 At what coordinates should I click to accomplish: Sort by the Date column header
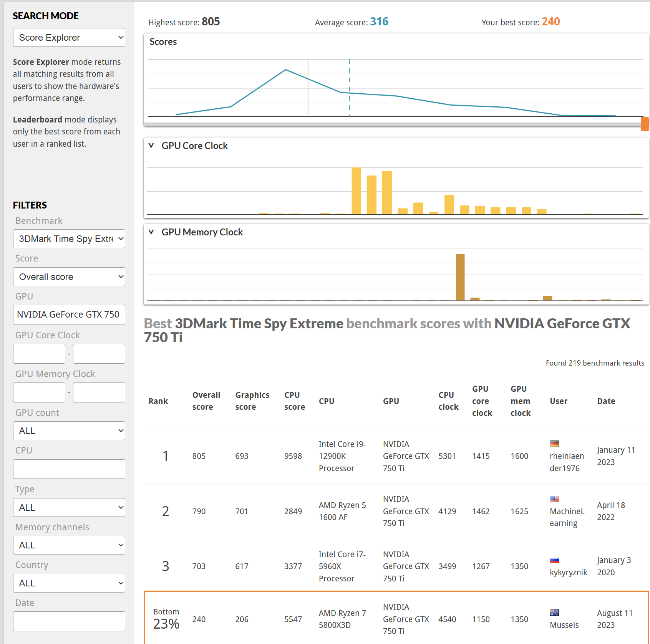coord(606,401)
